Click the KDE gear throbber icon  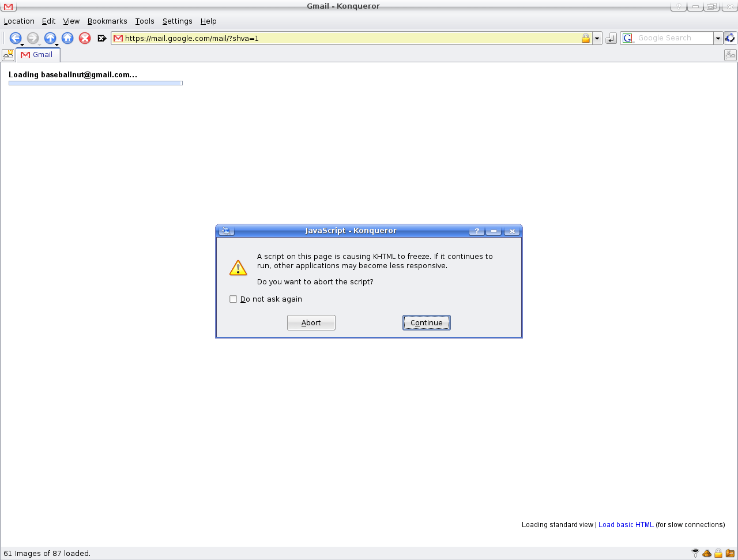[x=731, y=38]
